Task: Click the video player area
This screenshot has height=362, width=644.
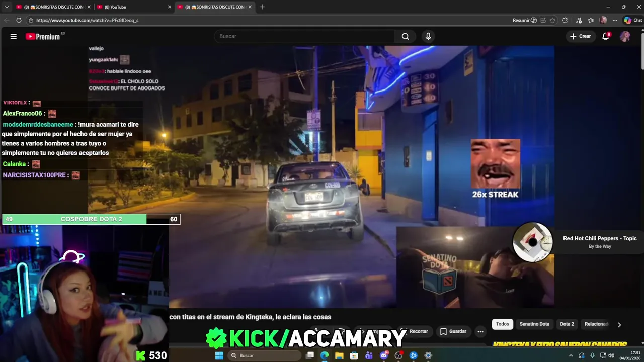Action: pos(322,176)
